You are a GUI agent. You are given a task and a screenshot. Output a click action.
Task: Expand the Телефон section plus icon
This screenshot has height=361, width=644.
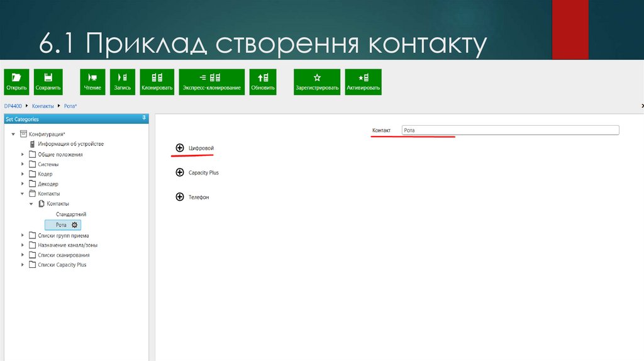click(x=180, y=197)
